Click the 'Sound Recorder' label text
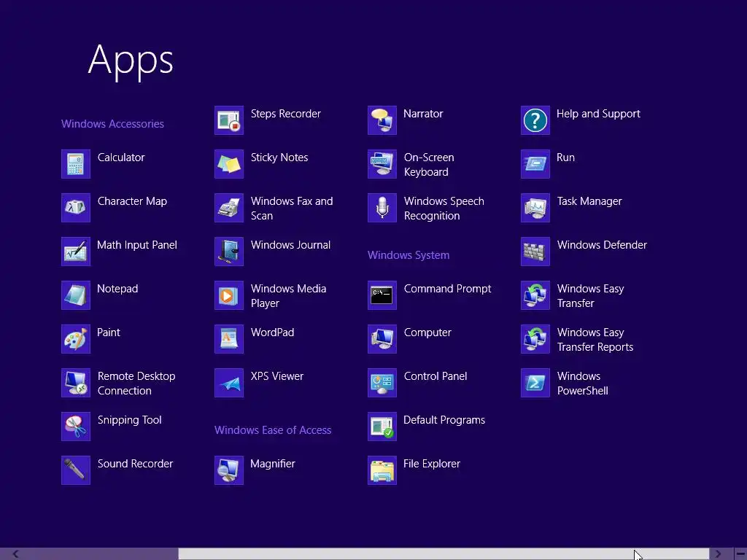747x560 pixels. pos(135,464)
